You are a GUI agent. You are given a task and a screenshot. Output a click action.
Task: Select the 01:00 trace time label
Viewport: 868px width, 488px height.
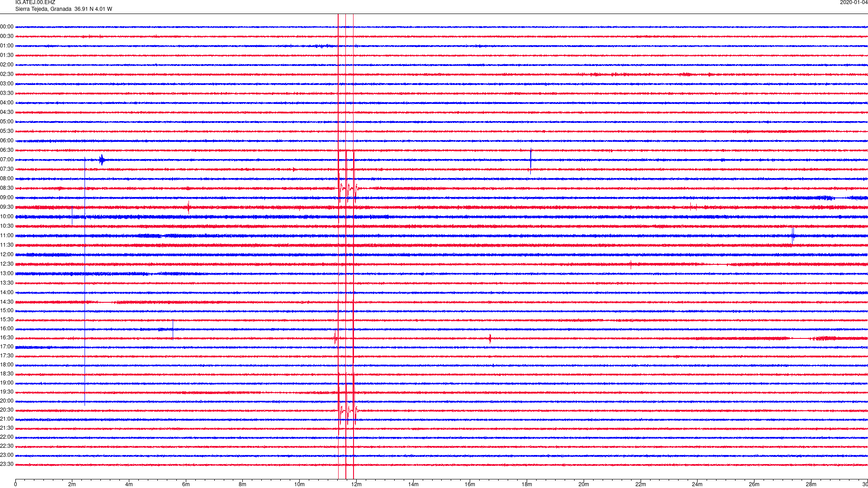tap(7, 46)
